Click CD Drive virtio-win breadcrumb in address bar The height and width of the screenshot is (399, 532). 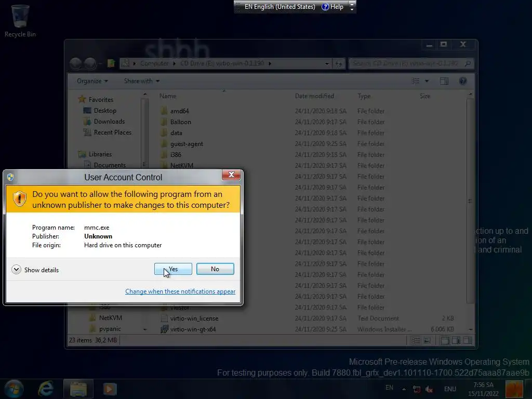(222, 63)
